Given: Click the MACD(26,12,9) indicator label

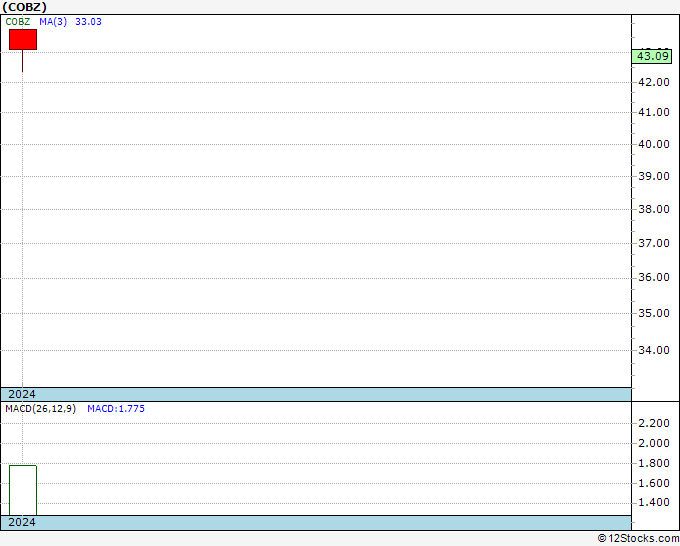Looking at the screenshot, I should [x=40, y=409].
